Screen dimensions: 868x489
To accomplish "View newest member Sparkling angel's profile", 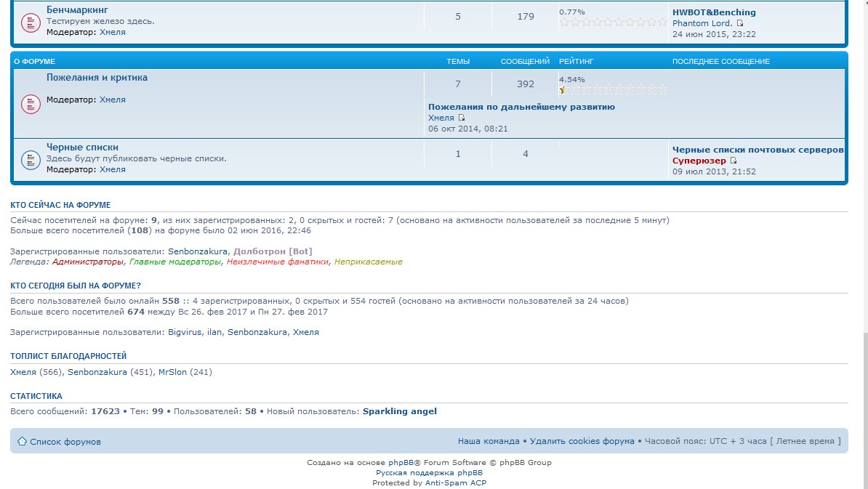I will pos(399,411).
